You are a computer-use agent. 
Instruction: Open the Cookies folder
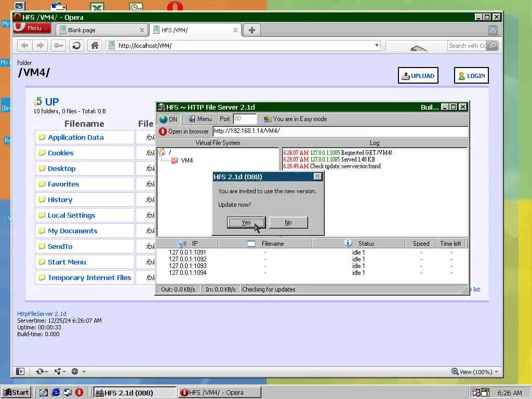tap(60, 153)
